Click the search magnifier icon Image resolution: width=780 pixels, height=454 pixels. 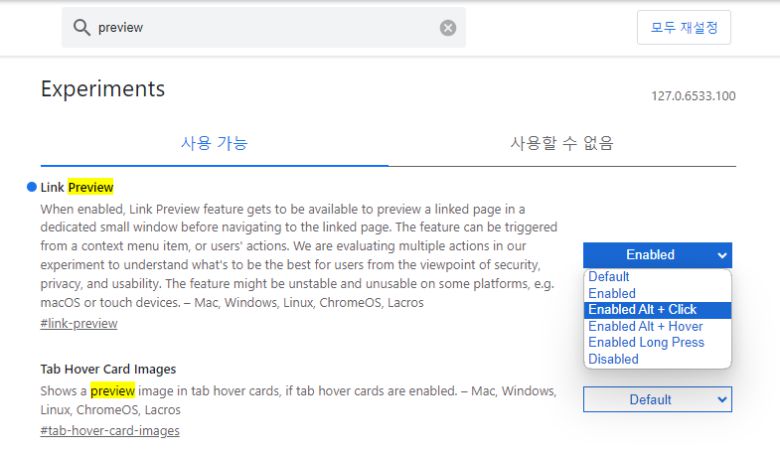tap(81, 28)
